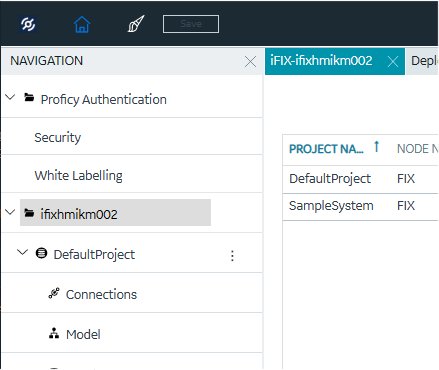The width and height of the screenshot is (439, 370).
Task: Click the Connections plug icon
Action: point(54,293)
